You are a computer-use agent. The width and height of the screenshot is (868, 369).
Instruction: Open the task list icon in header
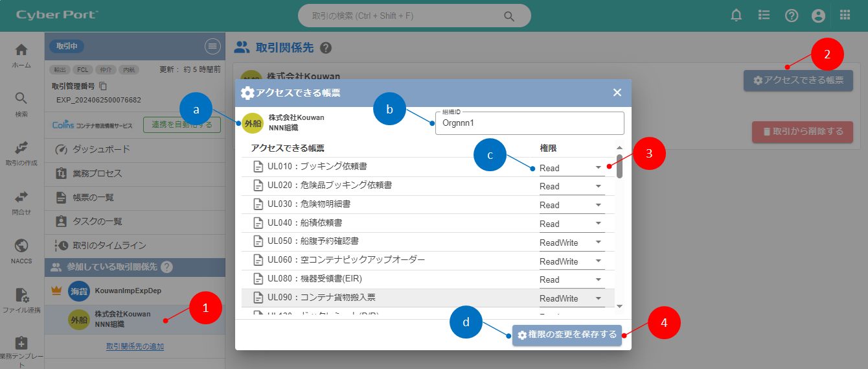point(764,16)
